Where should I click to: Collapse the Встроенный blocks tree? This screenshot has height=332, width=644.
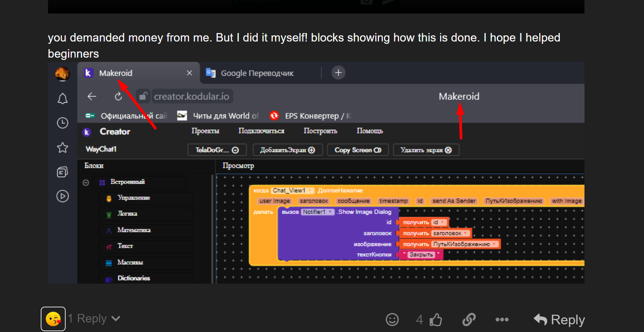click(86, 183)
